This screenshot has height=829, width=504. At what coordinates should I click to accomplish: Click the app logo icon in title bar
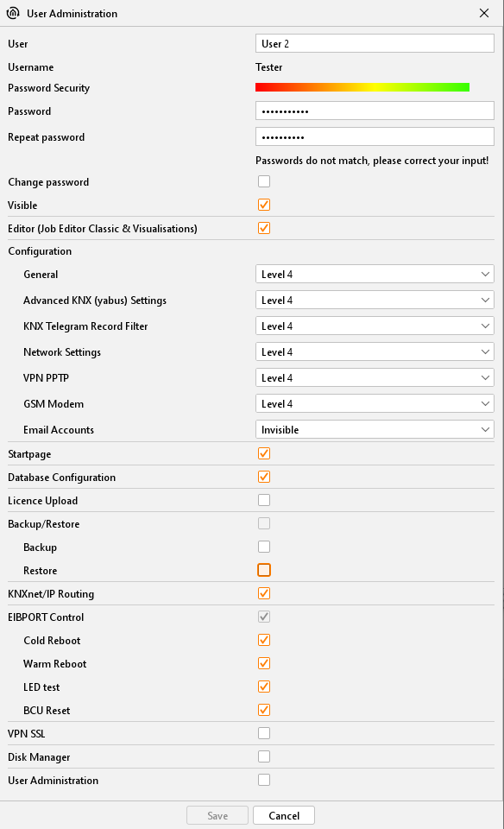pyautogui.click(x=13, y=13)
